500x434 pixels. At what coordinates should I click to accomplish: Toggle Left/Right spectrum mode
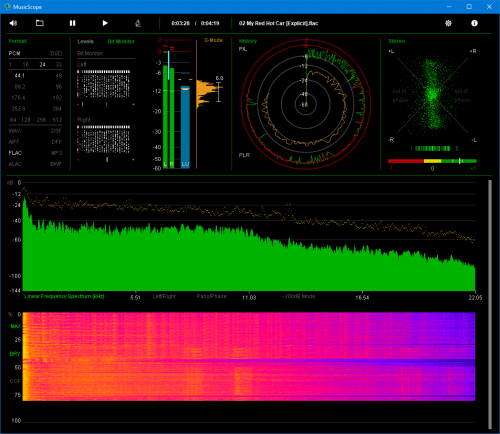point(164,296)
